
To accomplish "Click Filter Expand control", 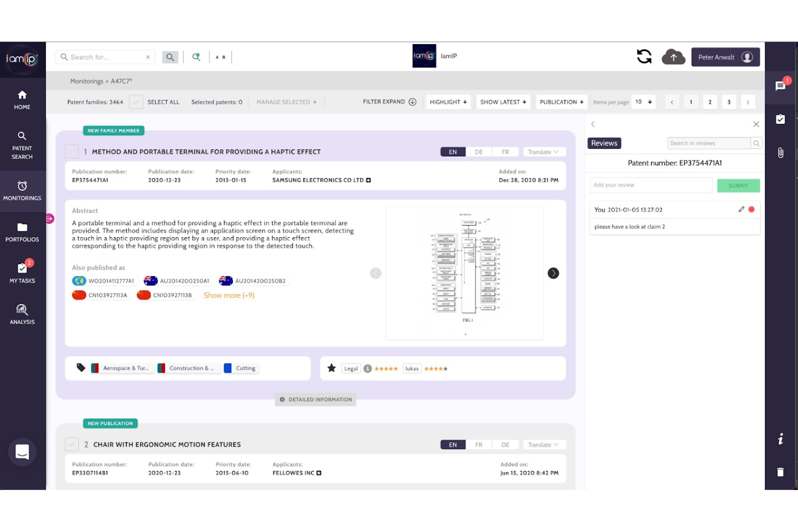I will coord(389,102).
